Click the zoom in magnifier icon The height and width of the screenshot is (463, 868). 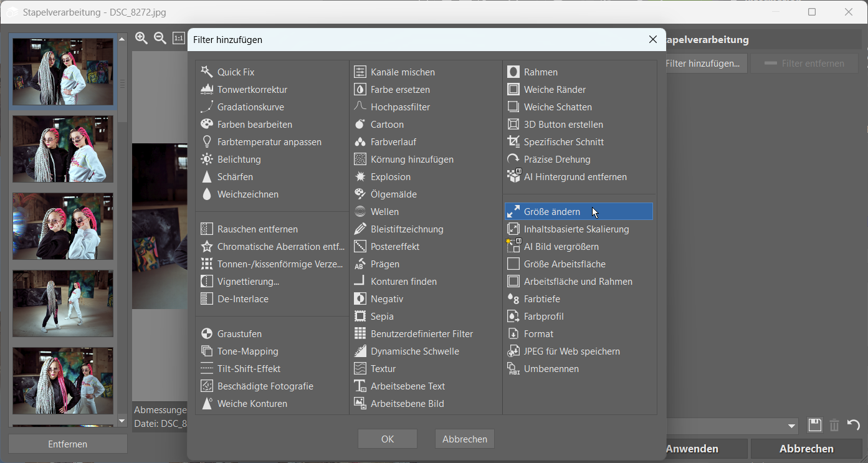click(x=141, y=39)
